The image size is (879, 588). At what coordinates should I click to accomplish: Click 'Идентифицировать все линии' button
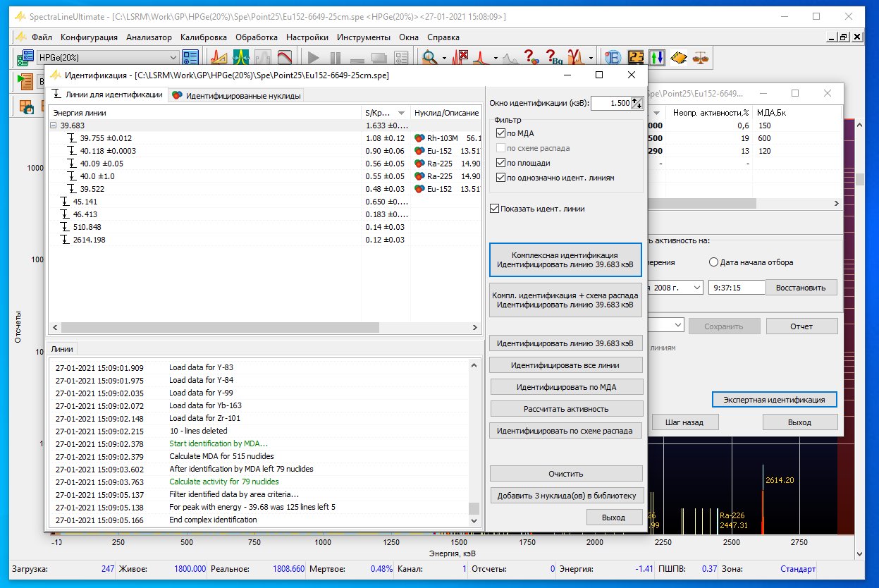click(566, 365)
